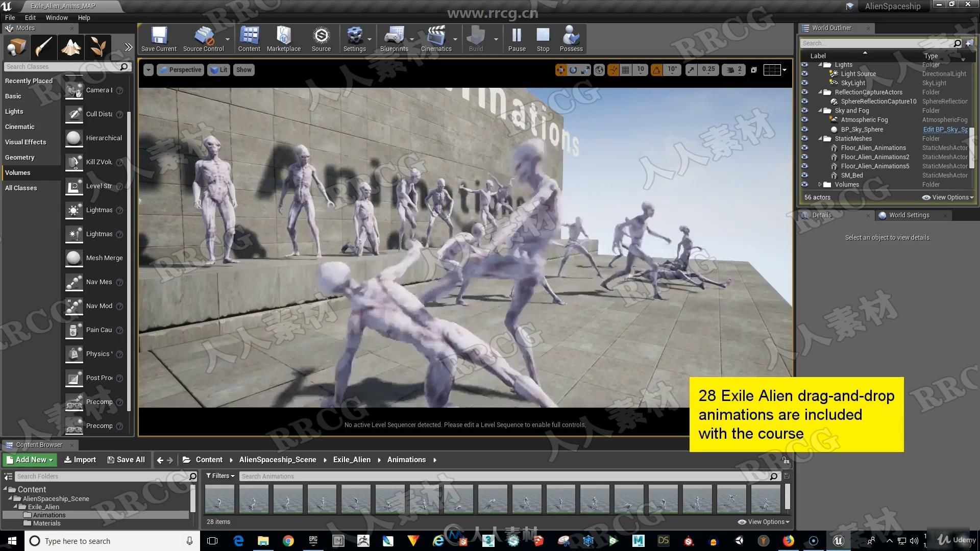The height and width of the screenshot is (551, 980).
Task: Click the Search Animations input field
Action: click(504, 476)
